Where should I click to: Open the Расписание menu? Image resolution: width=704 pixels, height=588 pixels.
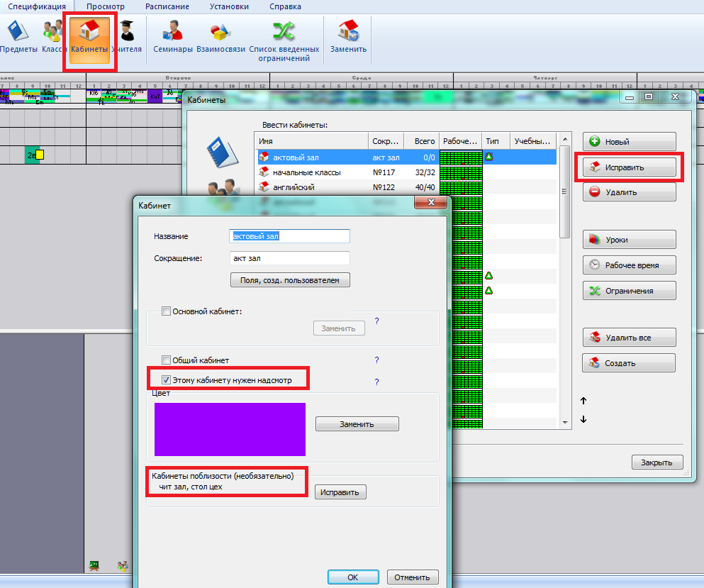click(167, 6)
